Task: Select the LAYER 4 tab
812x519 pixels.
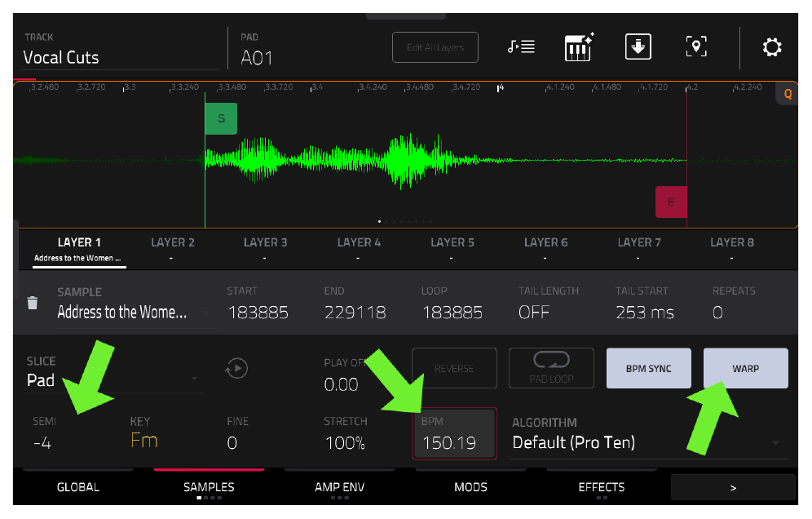Action: pos(359,250)
